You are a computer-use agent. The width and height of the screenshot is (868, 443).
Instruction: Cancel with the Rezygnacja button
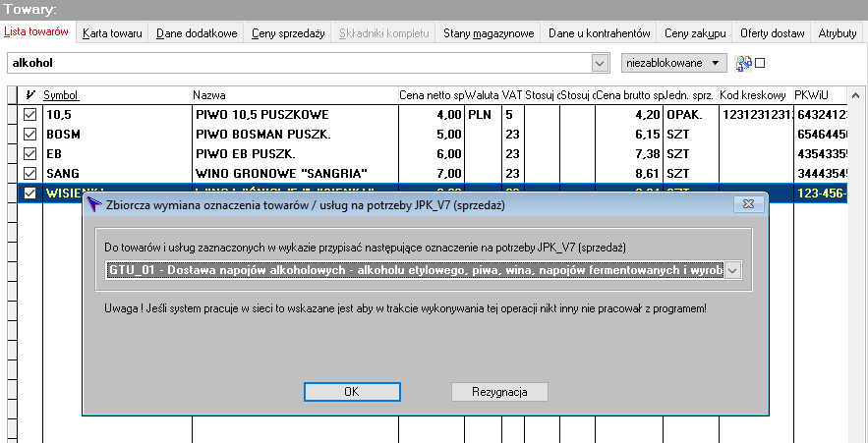pyautogui.click(x=499, y=392)
